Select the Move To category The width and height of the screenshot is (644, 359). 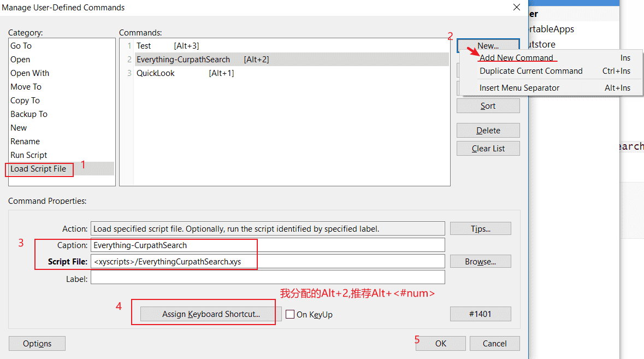pyautogui.click(x=62, y=87)
